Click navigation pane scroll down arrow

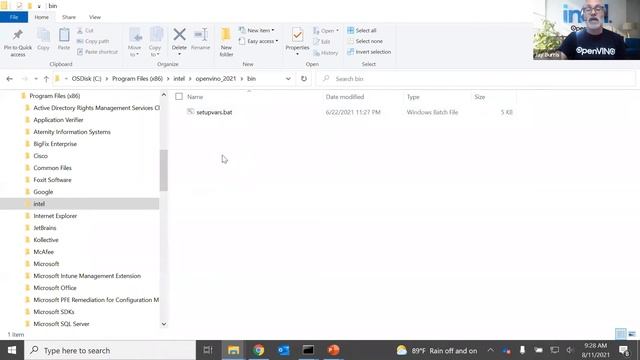[164, 324]
